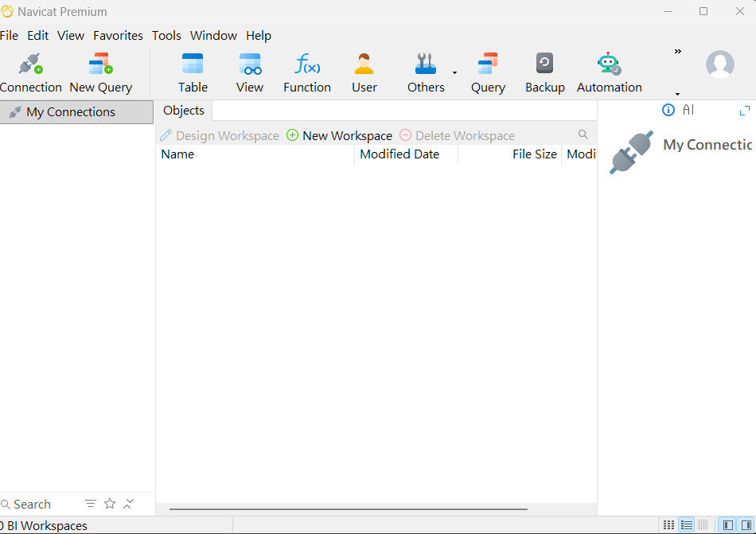This screenshot has width=756, height=534.
Task: Click the horizontal scrollbar in objects list
Action: (x=348, y=509)
